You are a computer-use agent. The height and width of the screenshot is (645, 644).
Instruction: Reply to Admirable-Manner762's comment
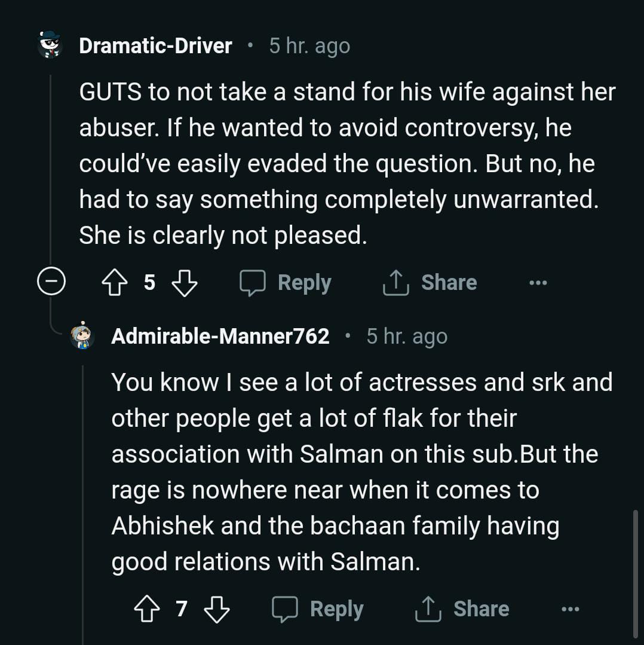(318, 609)
